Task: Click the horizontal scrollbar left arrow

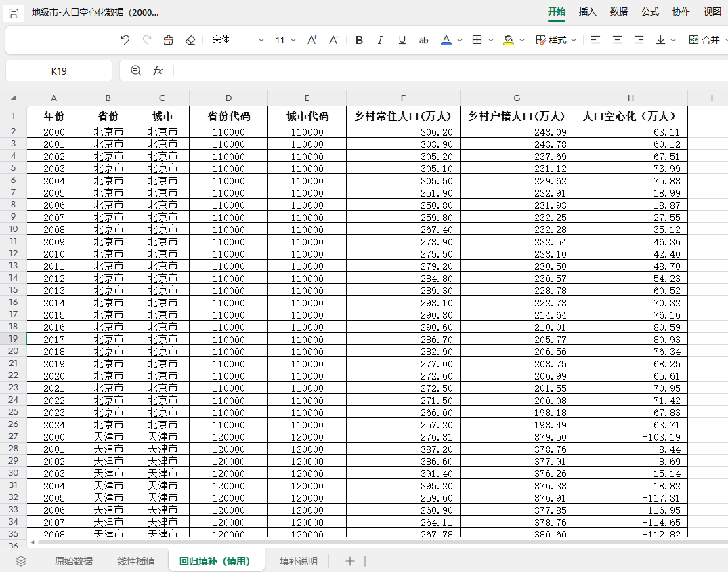Action: pyautogui.click(x=33, y=542)
